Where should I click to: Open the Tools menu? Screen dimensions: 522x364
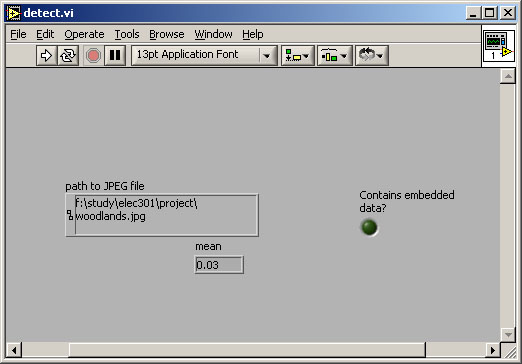[127, 34]
